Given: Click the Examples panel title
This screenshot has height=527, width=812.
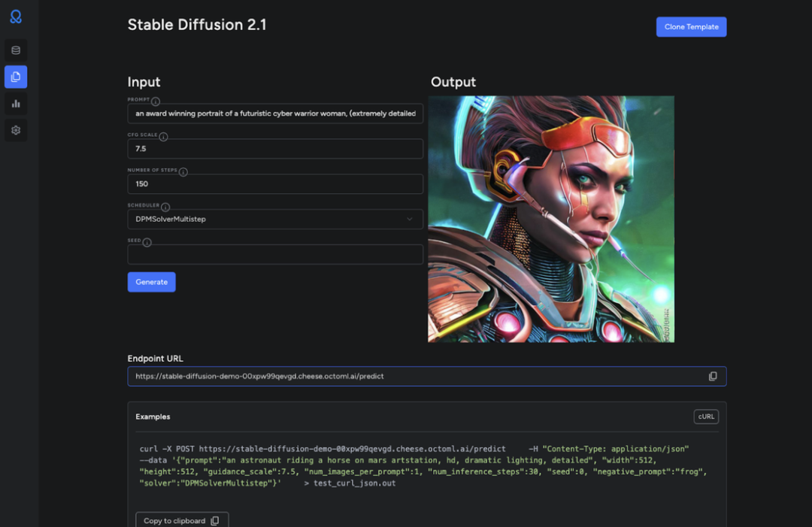Looking at the screenshot, I should click(x=153, y=416).
